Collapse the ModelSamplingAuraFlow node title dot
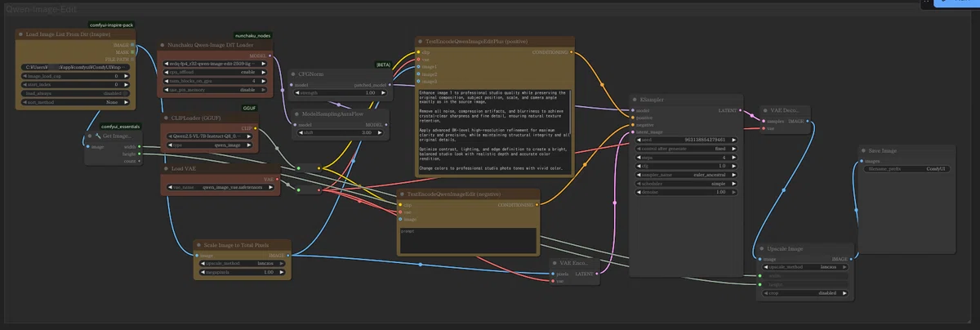The width and height of the screenshot is (980, 330). (x=296, y=114)
